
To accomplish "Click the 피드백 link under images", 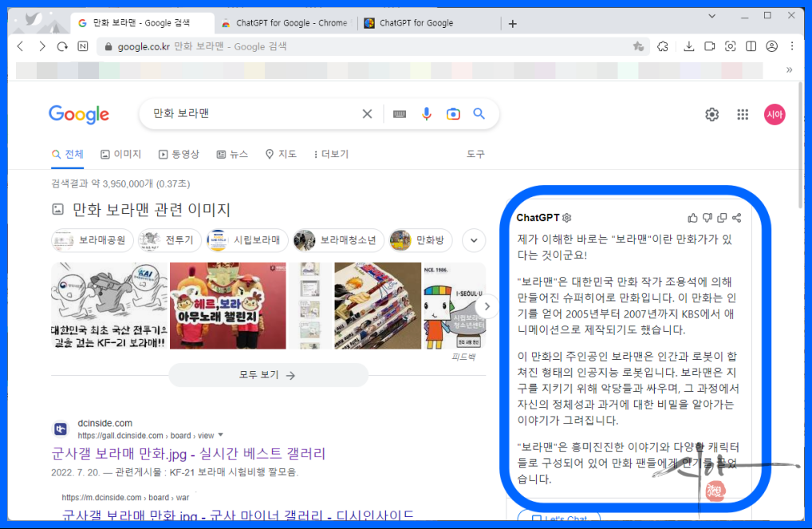I will coord(463,357).
